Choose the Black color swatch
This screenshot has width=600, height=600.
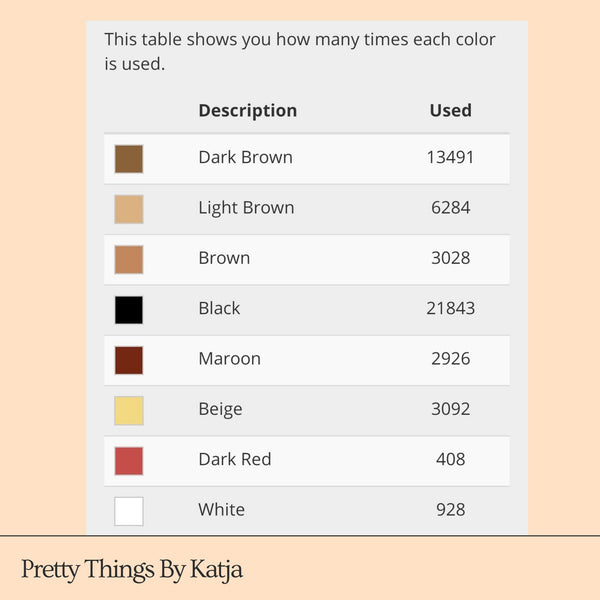tap(129, 309)
